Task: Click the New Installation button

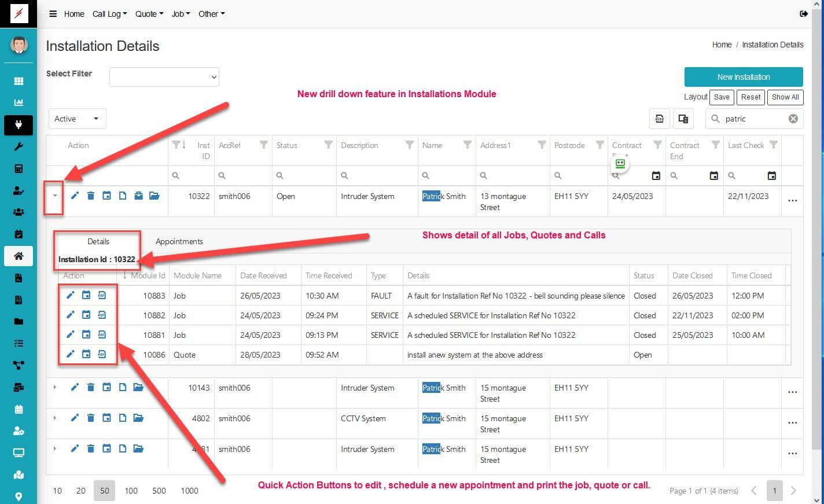Action: click(743, 77)
